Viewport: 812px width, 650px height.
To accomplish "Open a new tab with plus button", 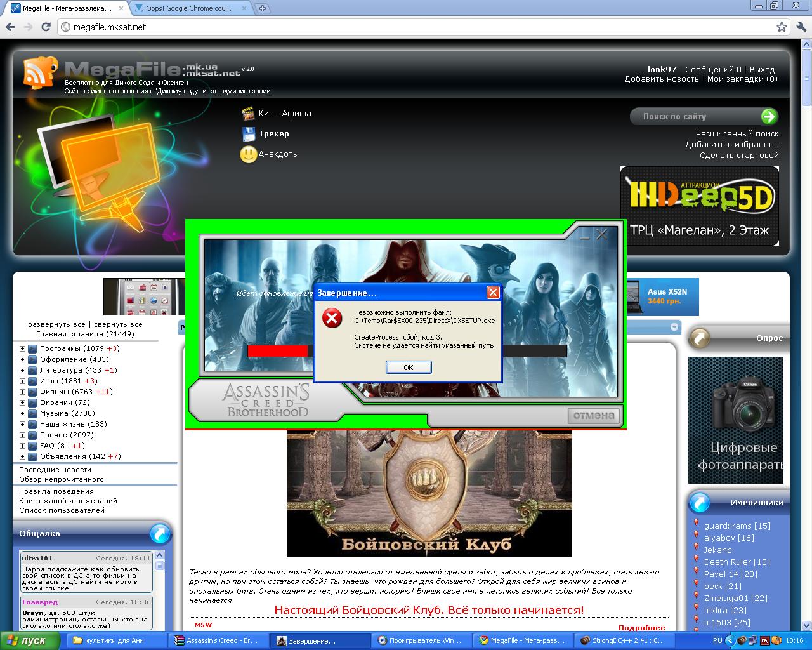I will (x=263, y=8).
